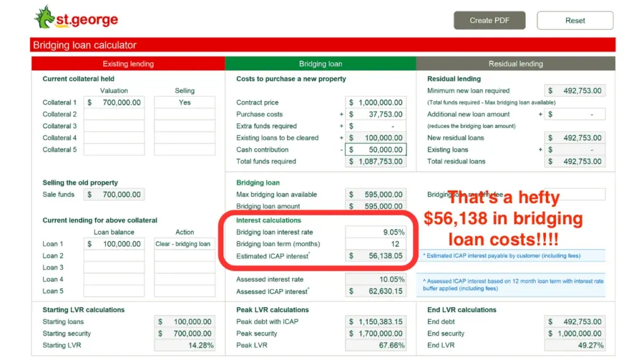Edit the Additional new loan amount field

pyautogui.click(x=575, y=114)
